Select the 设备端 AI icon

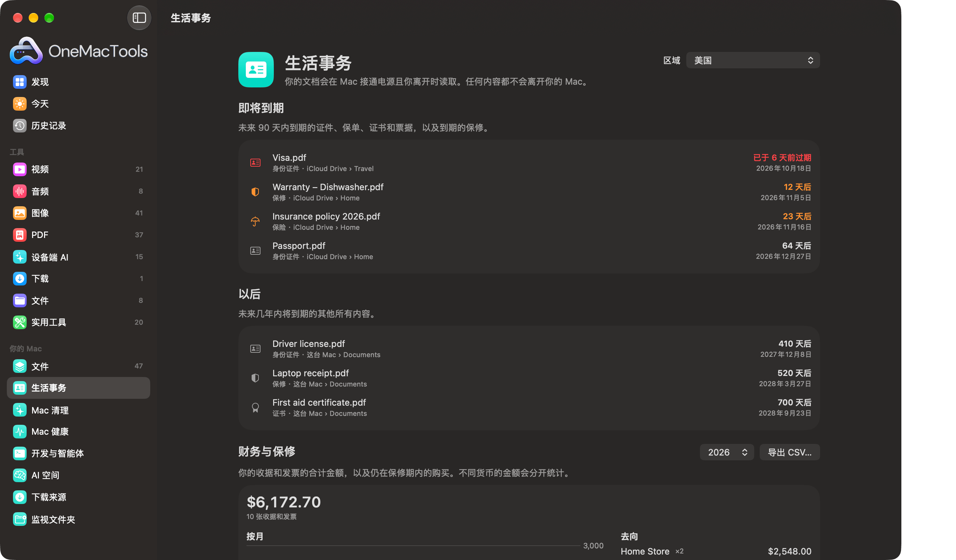click(20, 257)
